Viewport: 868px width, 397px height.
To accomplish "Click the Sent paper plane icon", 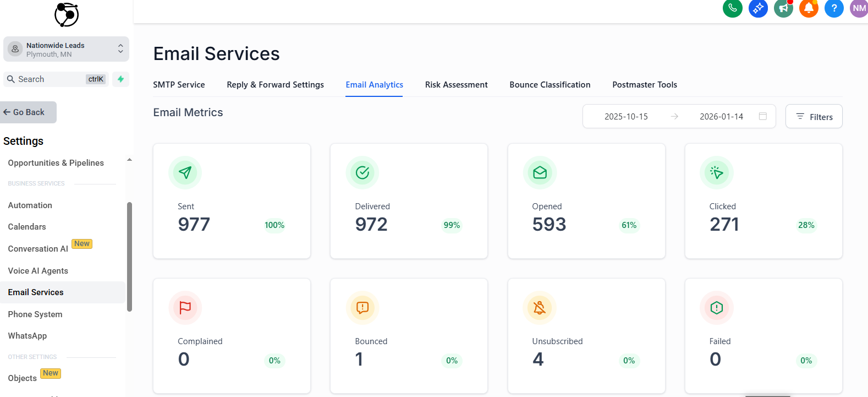I will click(185, 172).
